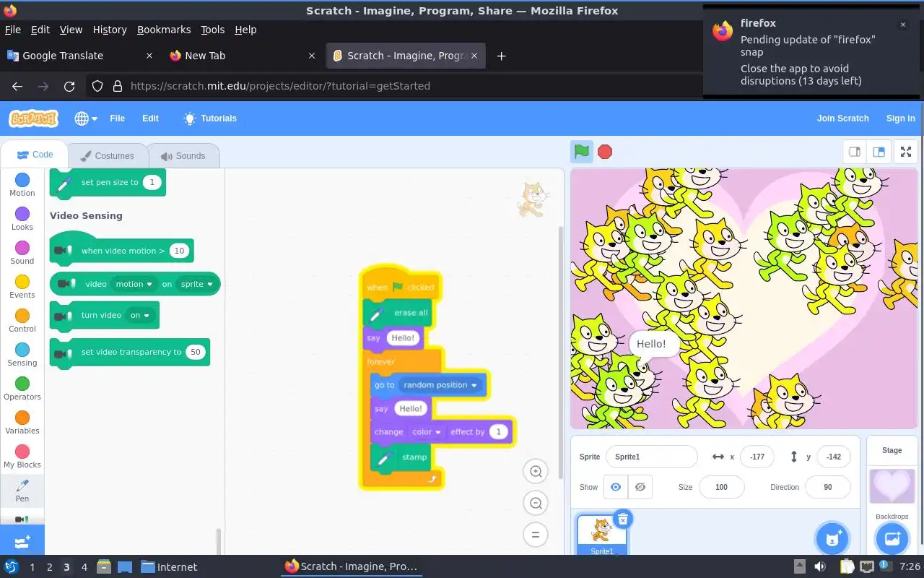Click the volume icon in system tray

click(820, 566)
